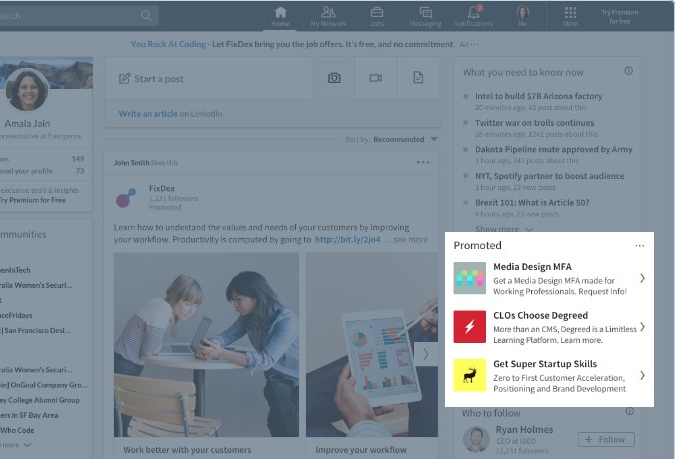This screenshot has width=675, height=459.
Task: Open the ad options dots next to Ad
Action: pos(474,44)
